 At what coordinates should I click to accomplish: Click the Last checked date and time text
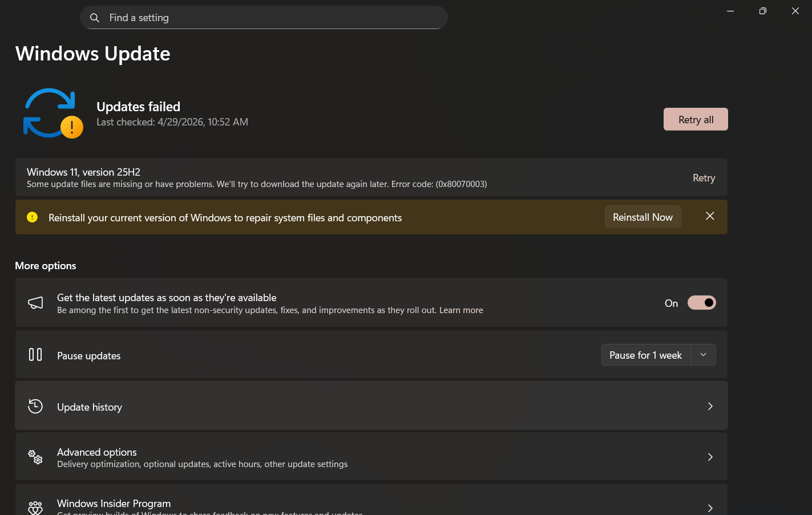(x=172, y=122)
